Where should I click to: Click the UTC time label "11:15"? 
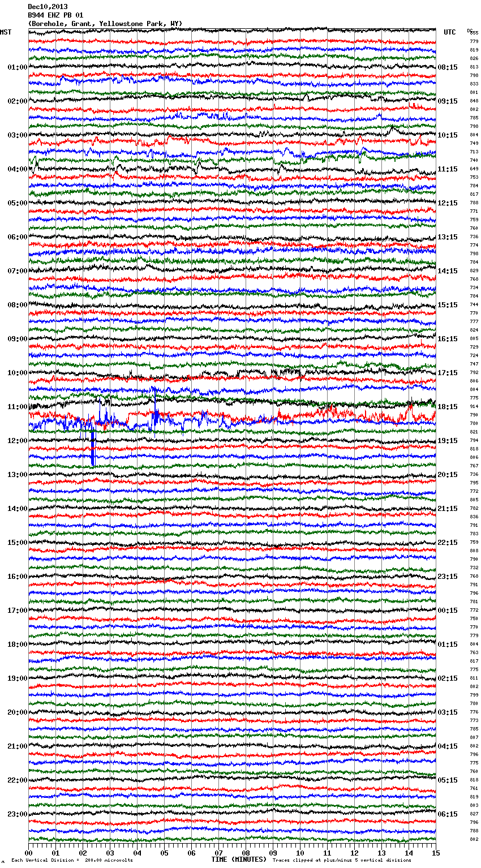click(x=448, y=169)
